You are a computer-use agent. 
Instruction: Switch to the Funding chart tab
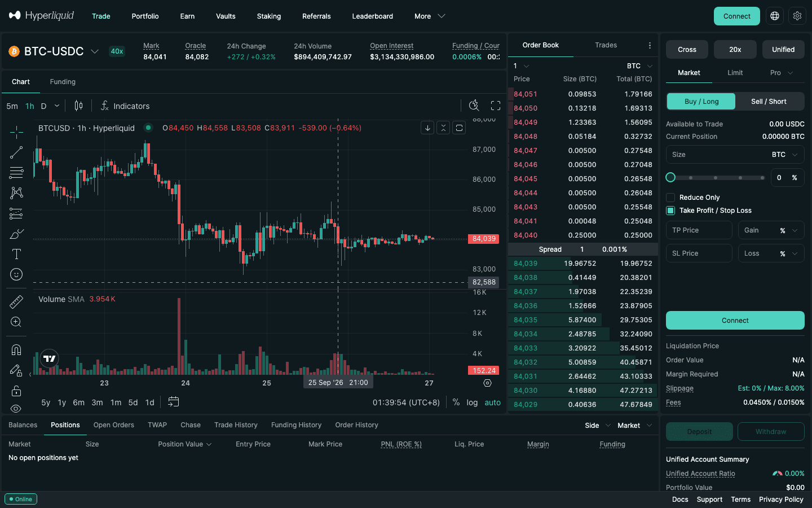[63, 82]
